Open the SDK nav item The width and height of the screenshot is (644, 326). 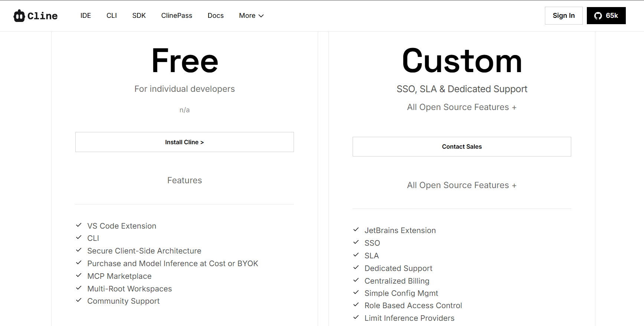[x=139, y=16]
